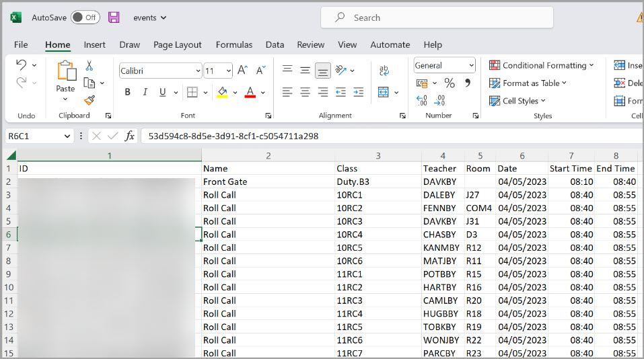This screenshot has width=644, height=359.
Task: Select Top Align icon
Action: (287, 69)
